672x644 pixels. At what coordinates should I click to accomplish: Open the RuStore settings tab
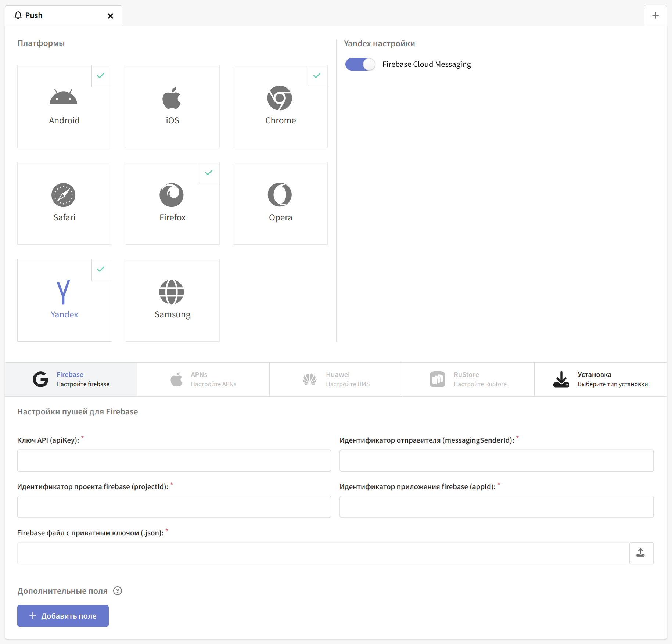468,379
